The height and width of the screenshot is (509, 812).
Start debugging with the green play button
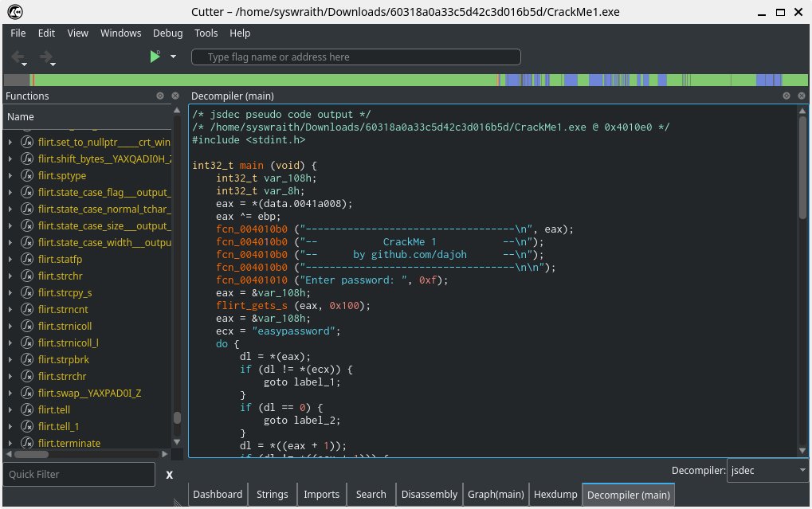click(155, 57)
